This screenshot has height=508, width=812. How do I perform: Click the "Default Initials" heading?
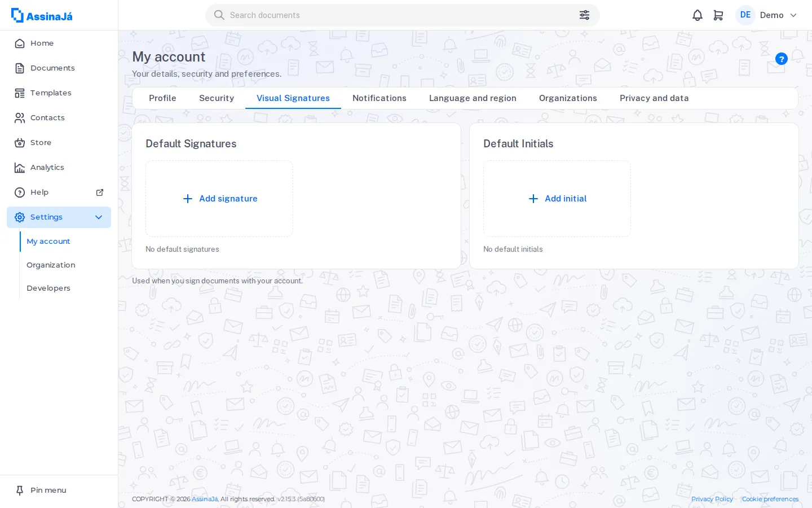pos(518,144)
